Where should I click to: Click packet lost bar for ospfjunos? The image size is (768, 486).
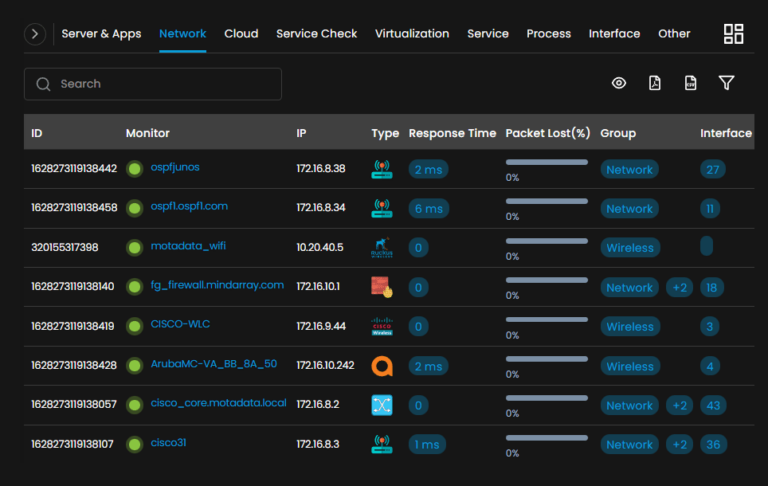548,162
